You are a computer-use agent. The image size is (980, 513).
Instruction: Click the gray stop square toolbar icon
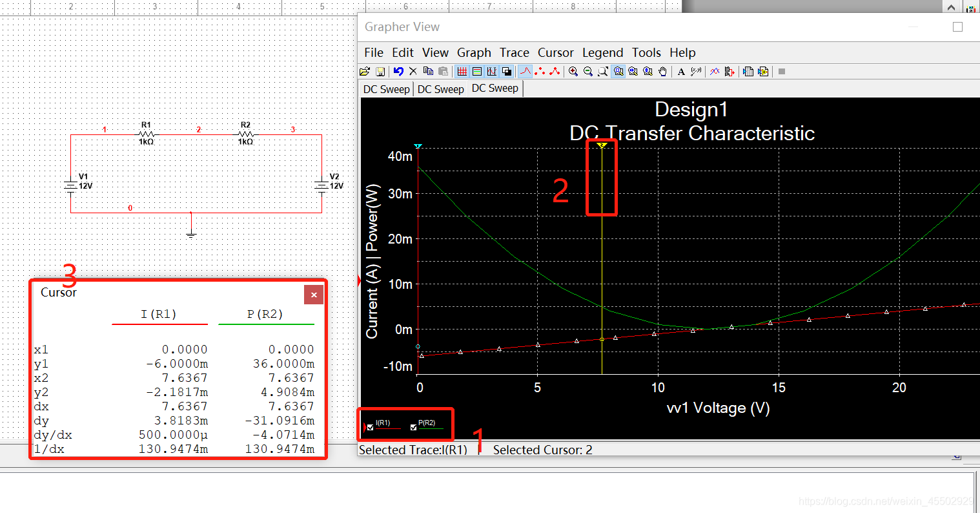pyautogui.click(x=782, y=71)
